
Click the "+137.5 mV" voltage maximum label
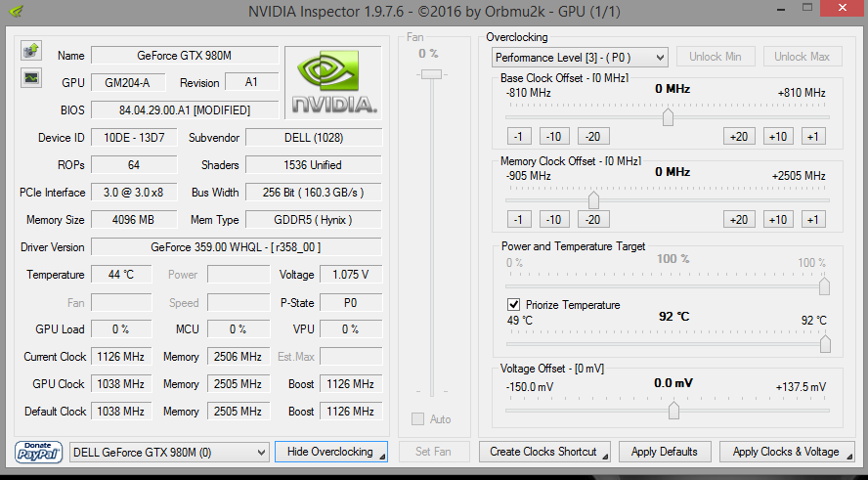[x=801, y=387]
